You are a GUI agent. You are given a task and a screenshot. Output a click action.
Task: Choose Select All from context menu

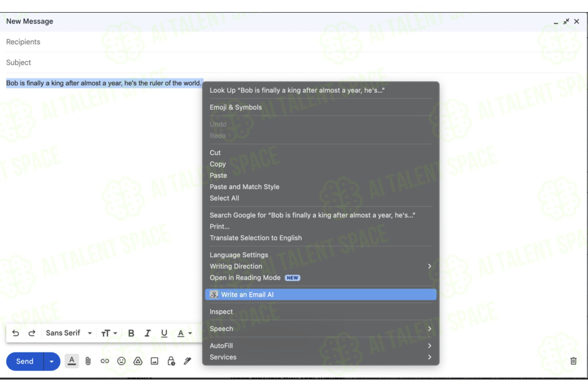click(321, 198)
